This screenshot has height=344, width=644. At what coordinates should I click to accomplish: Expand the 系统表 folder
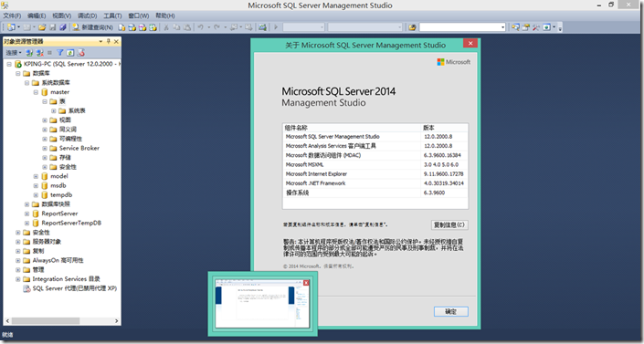click(x=54, y=110)
